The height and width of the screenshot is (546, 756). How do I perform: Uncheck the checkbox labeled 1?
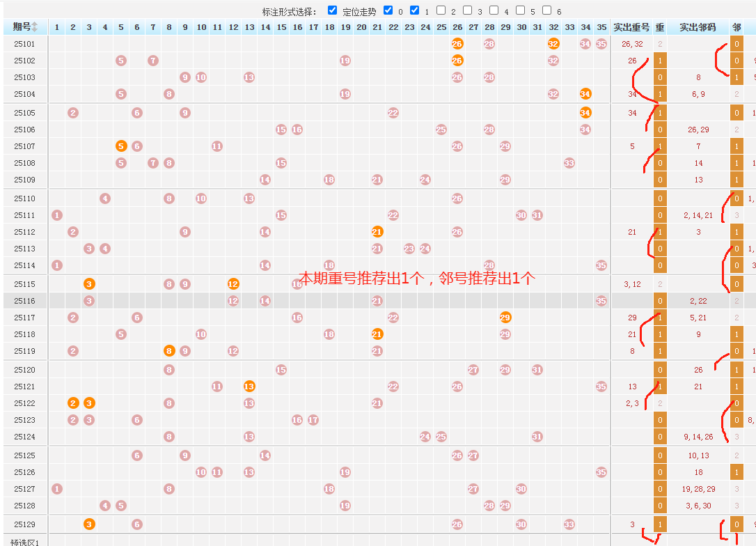415,10
